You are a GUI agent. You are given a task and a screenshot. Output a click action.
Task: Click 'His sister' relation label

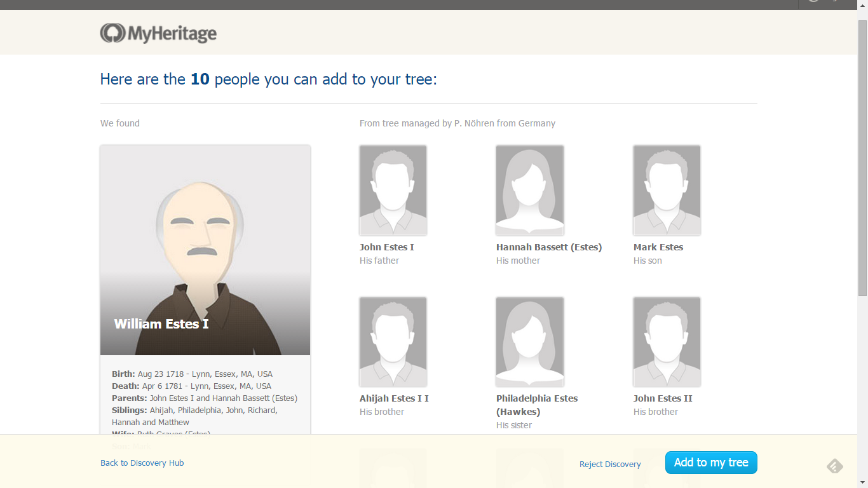[x=514, y=425]
